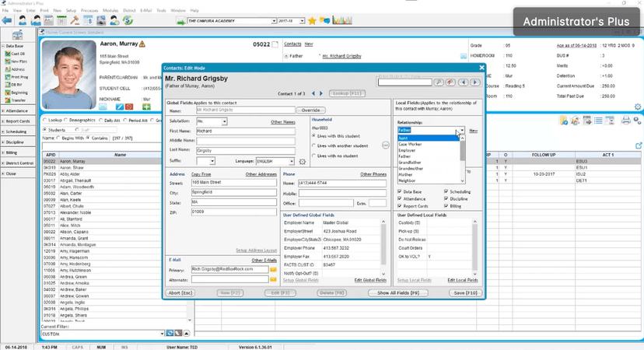Viewport: 644px width, 350px height.
Task: Open the E-Mail menu
Action: pos(145,10)
